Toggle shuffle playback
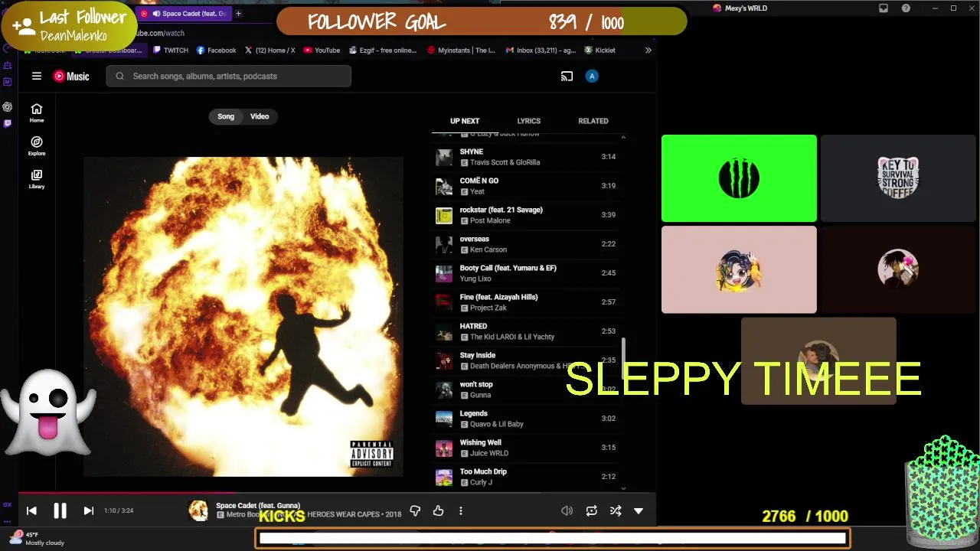The width and height of the screenshot is (980, 551). [615, 510]
